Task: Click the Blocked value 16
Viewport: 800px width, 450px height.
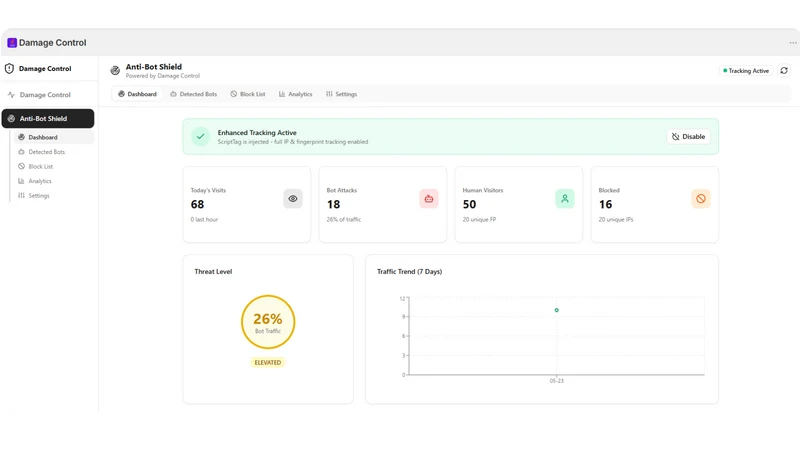Action: (605, 205)
